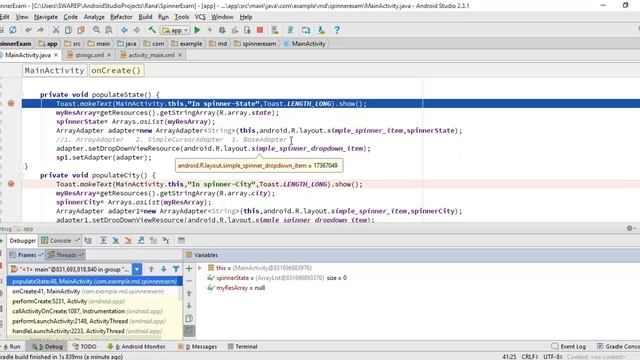Viewport: 640px width, 360px height.
Task: Click the green Run play button
Action: [x=197, y=30]
